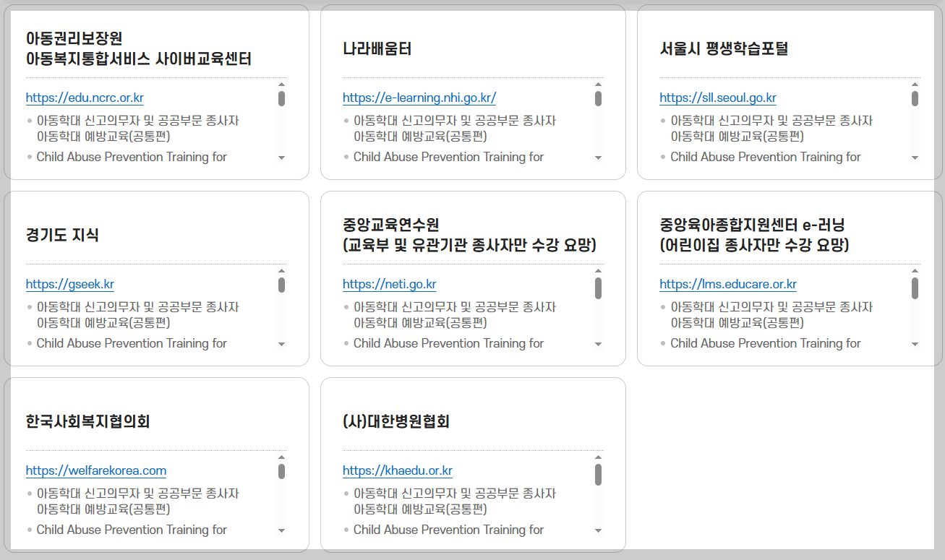Open the https://lms.educare.or.kr link
945x560 pixels.
tap(728, 285)
